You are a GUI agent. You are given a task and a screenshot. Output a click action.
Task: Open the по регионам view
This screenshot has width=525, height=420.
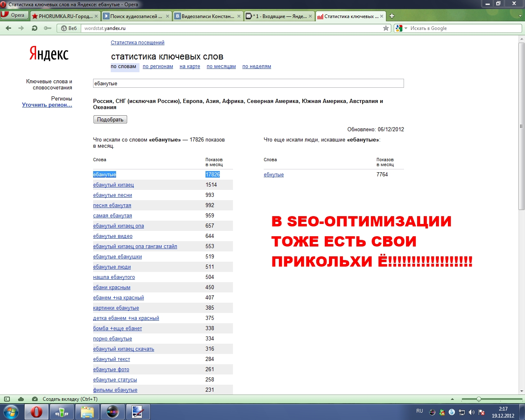[x=158, y=66]
